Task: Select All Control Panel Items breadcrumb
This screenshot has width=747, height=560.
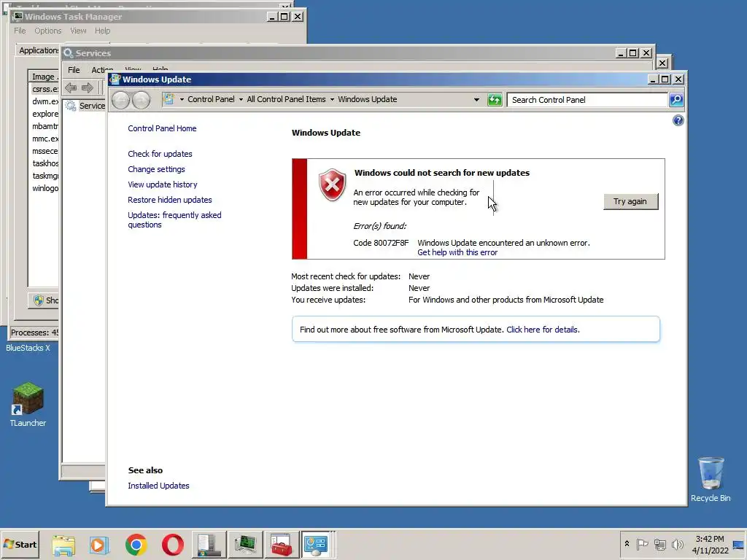Action: pos(286,99)
